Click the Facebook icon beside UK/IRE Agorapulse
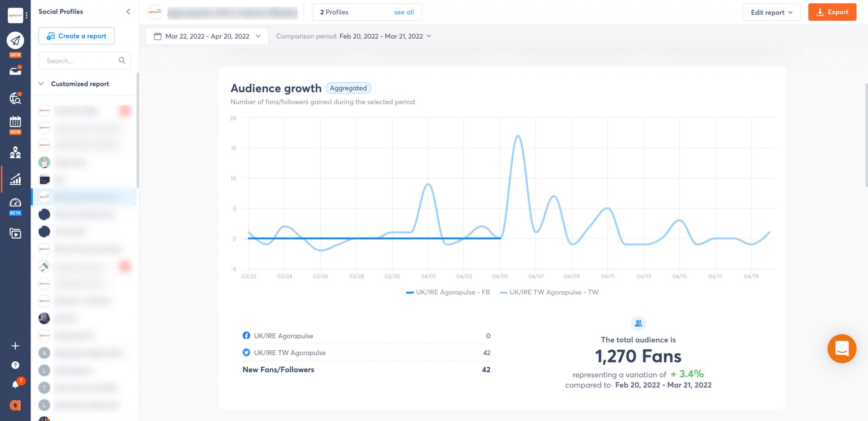This screenshot has height=421, width=868. click(246, 335)
